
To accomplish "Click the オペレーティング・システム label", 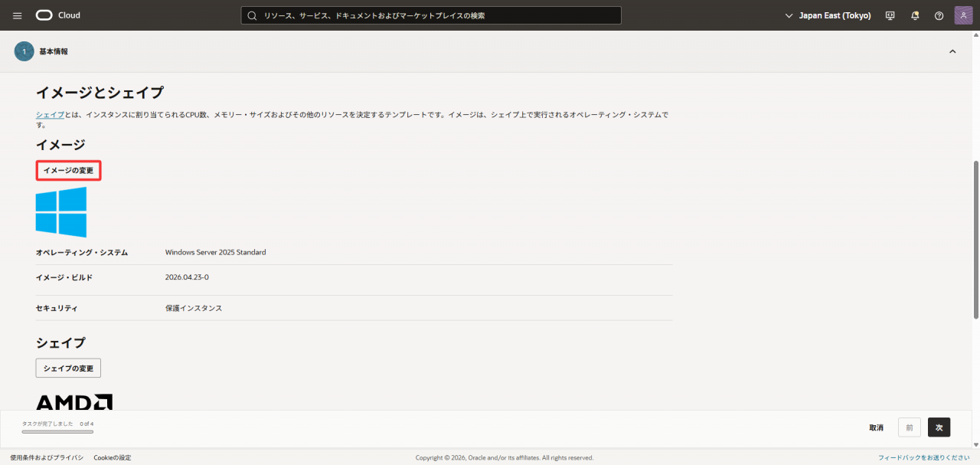I will pyautogui.click(x=82, y=252).
